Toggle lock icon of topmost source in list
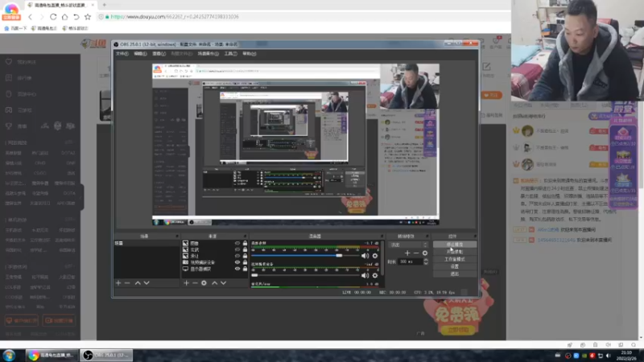The image size is (644, 362). click(x=246, y=244)
